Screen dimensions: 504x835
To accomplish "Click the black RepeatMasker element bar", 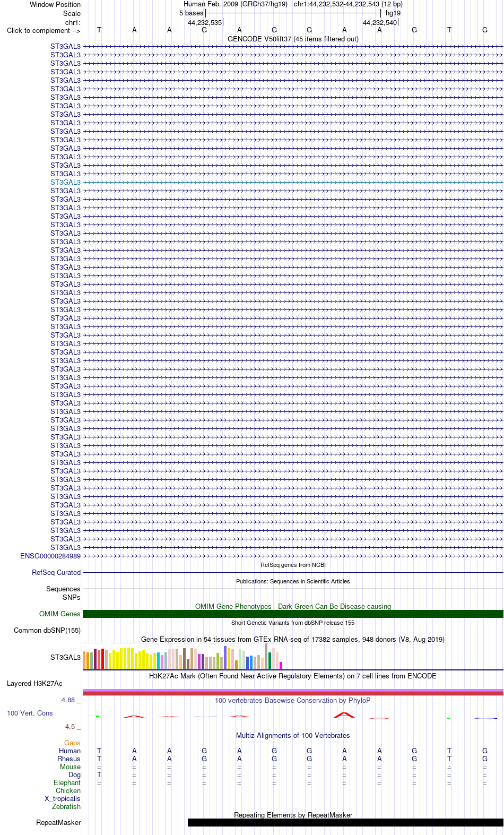I will click(x=345, y=822).
